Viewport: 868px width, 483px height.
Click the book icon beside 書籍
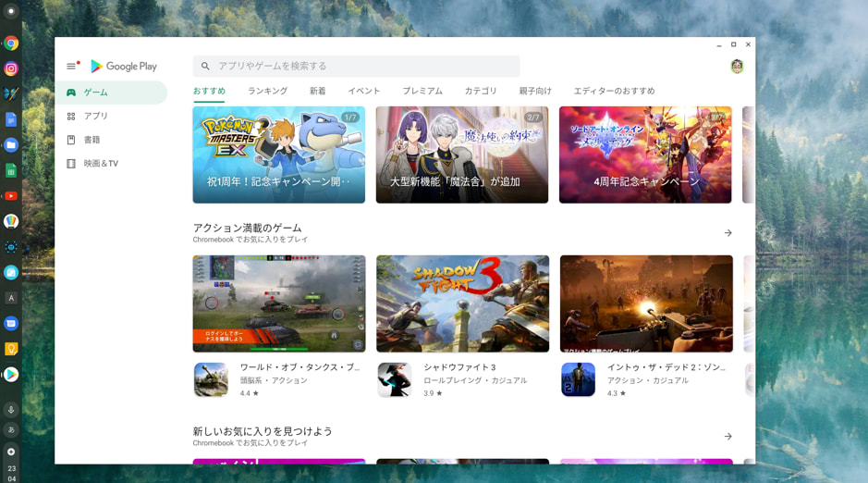(x=71, y=140)
